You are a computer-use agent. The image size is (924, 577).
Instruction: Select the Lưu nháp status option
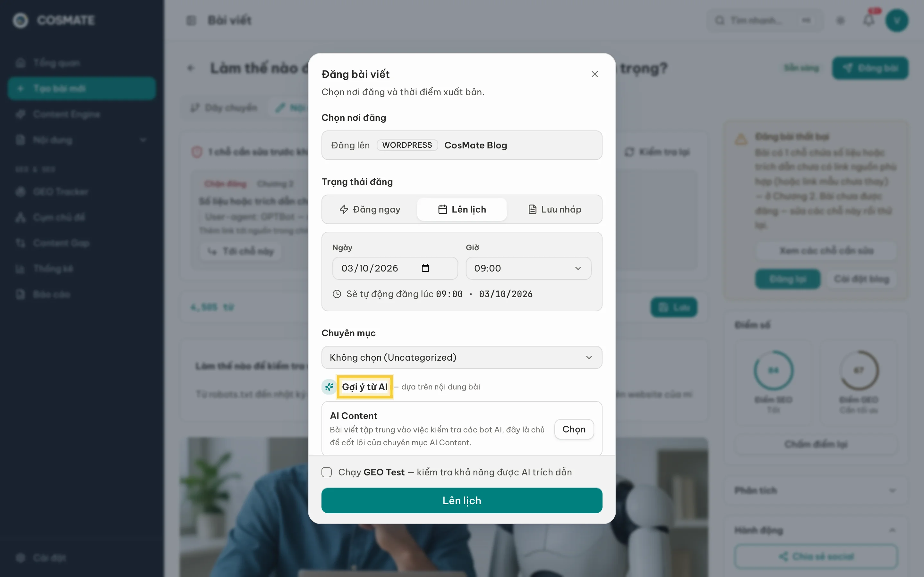pyautogui.click(x=554, y=209)
